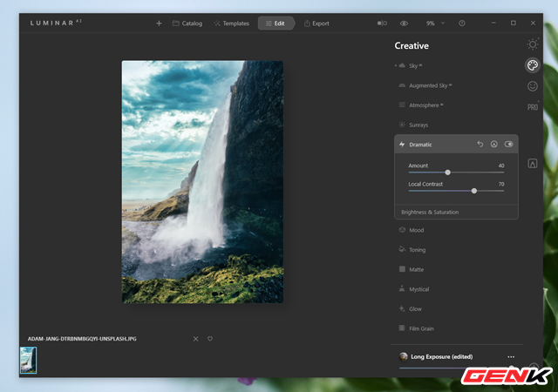Click the eye preview icon in top bar
This screenshot has height=392, width=558.
pyautogui.click(x=404, y=24)
